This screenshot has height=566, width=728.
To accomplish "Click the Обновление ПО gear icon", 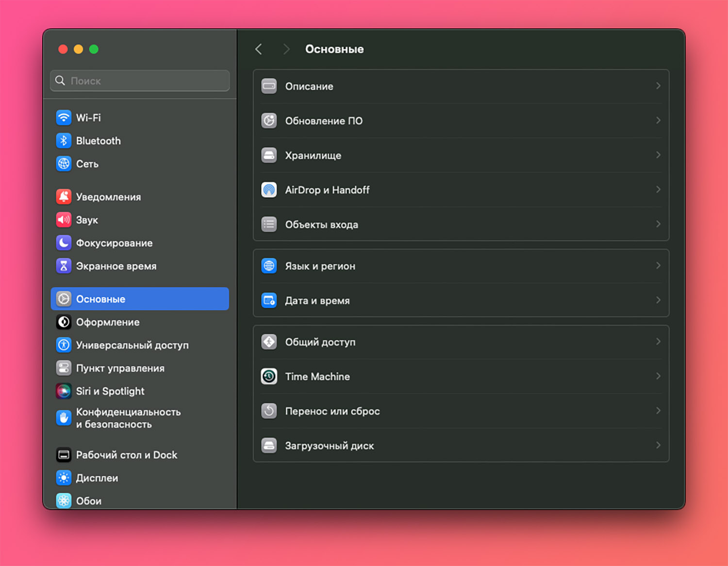I will (x=269, y=121).
